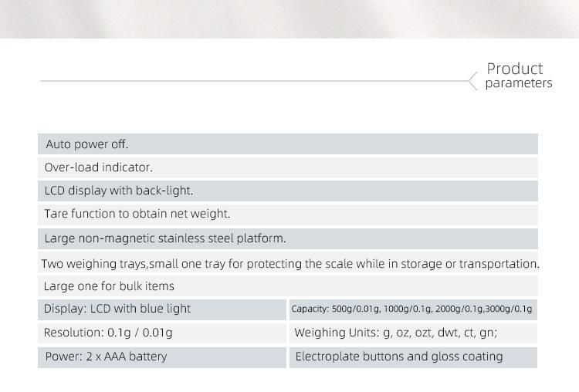The width and height of the screenshot is (579, 392).
Task: Click the horizontal divider line under the banner
Action: click(254, 81)
